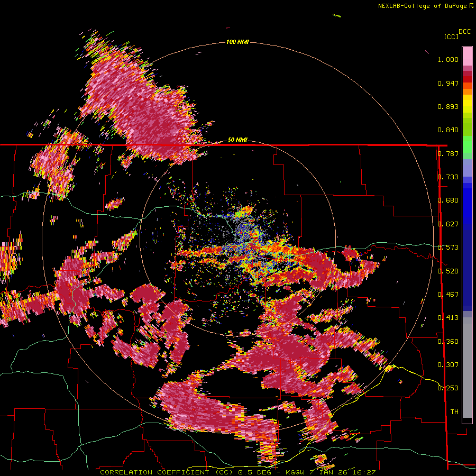
Task: Click the 0.360 scale value
Action: (x=448, y=342)
